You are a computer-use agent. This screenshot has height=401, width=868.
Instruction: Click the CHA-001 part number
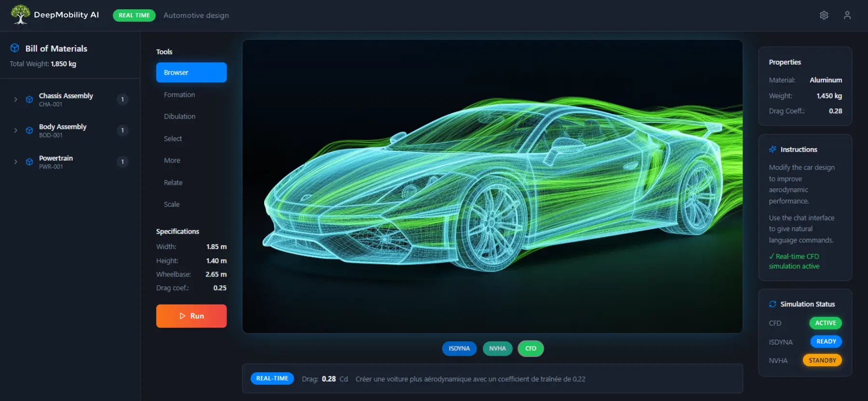click(51, 104)
